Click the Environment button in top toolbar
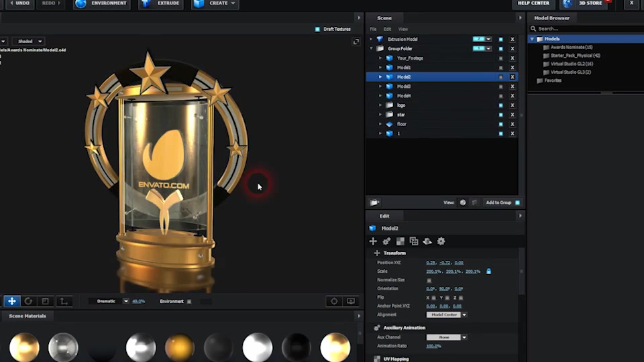Viewport: 644px width, 362px height. pos(101,4)
